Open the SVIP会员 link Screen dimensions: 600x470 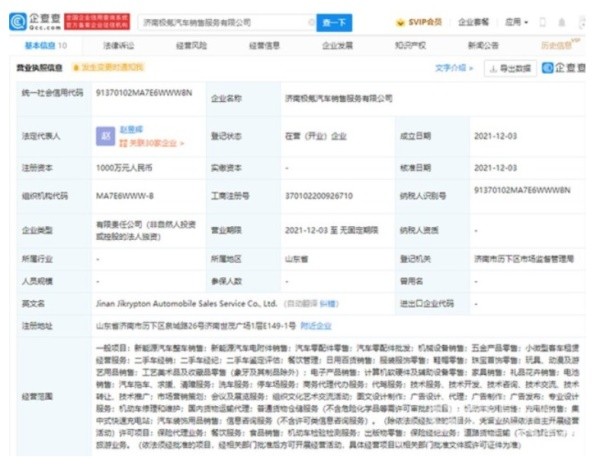click(425, 22)
